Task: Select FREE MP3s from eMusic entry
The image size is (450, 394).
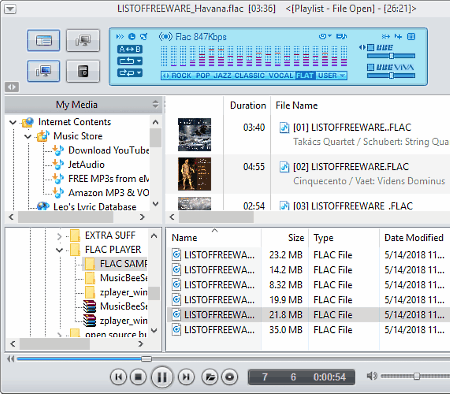Action: [108, 179]
